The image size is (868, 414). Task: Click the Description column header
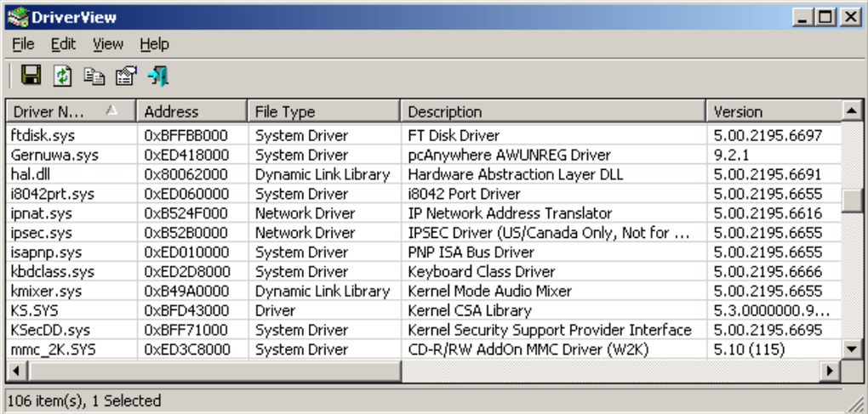tap(445, 111)
